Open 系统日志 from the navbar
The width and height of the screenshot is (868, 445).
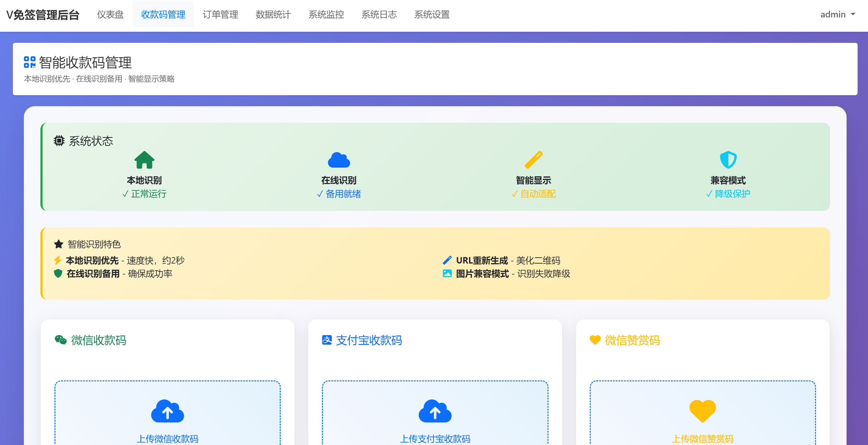pos(379,14)
